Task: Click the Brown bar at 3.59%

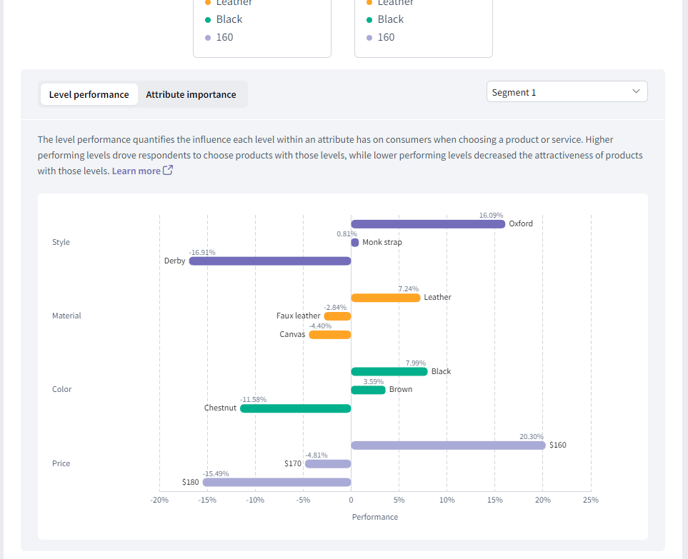Action: pyautogui.click(x=368, y=390)
